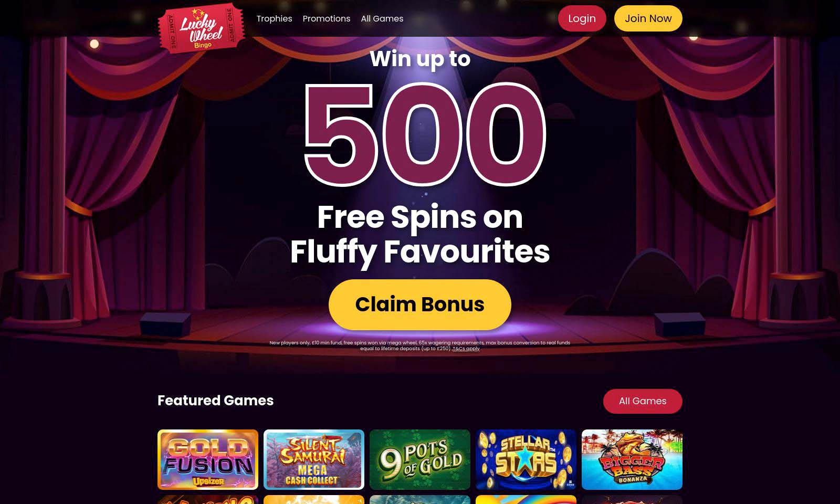This screenshot has width=840, height=504.
Task: Click the large 500 banner number
Action: pos(425,135)
